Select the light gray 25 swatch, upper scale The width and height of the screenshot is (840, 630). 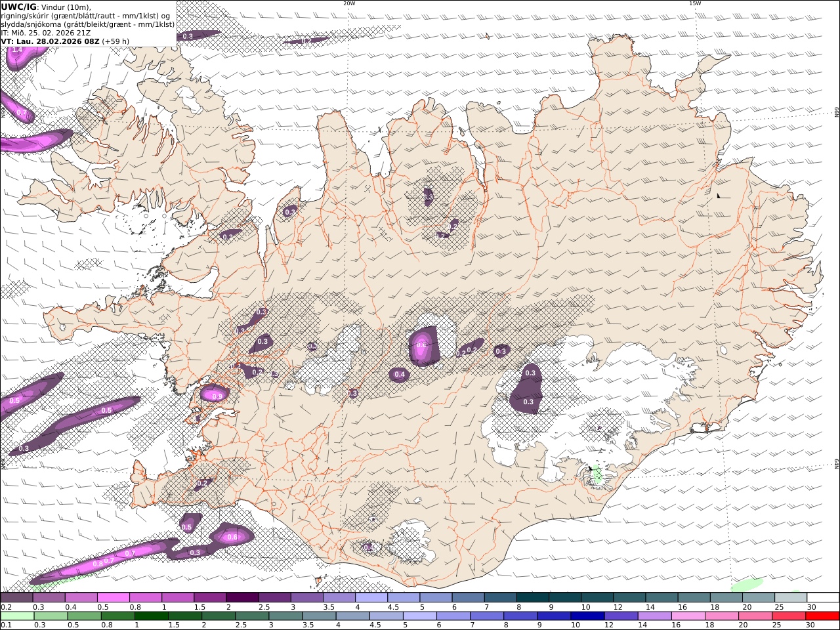(791, 597)
